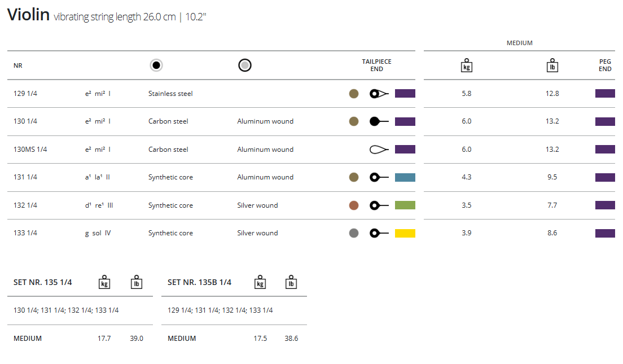Click the purple peg end swatch in 129 1/4 row

pos(605,94)
